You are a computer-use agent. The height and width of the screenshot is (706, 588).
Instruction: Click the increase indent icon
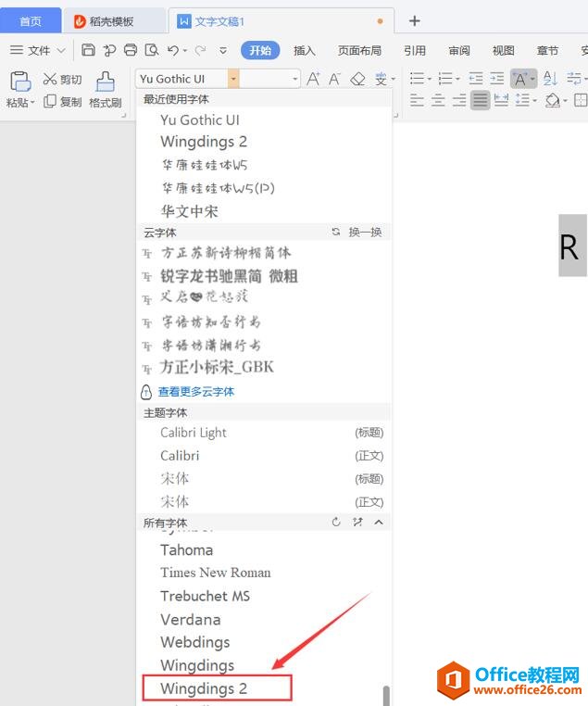pos(496,79)
